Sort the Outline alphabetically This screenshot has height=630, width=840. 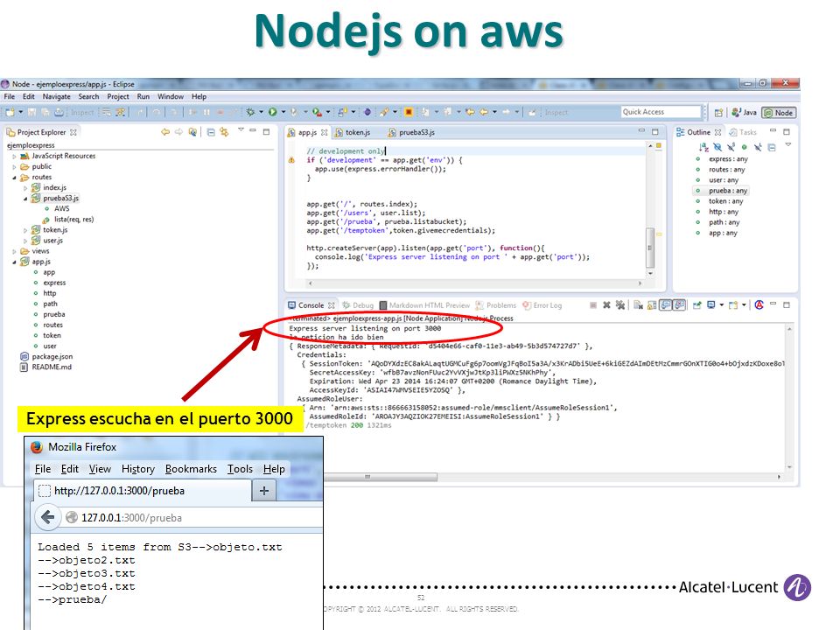703,147
